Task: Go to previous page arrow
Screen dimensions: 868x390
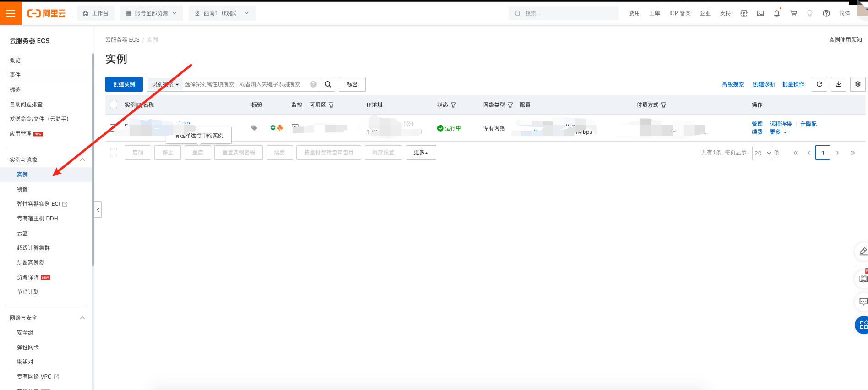Action: (809, 153)
